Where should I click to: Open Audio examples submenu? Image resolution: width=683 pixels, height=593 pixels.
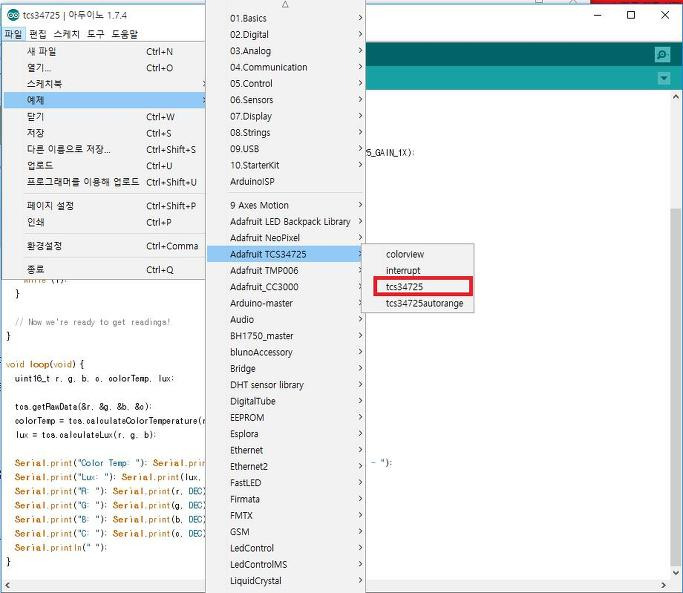[x=286, y=319]
